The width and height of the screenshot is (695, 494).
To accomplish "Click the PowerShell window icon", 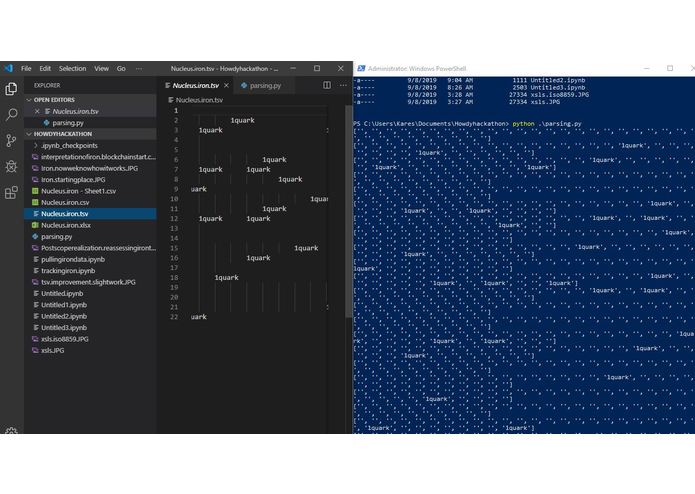I will tap(361, 69).
